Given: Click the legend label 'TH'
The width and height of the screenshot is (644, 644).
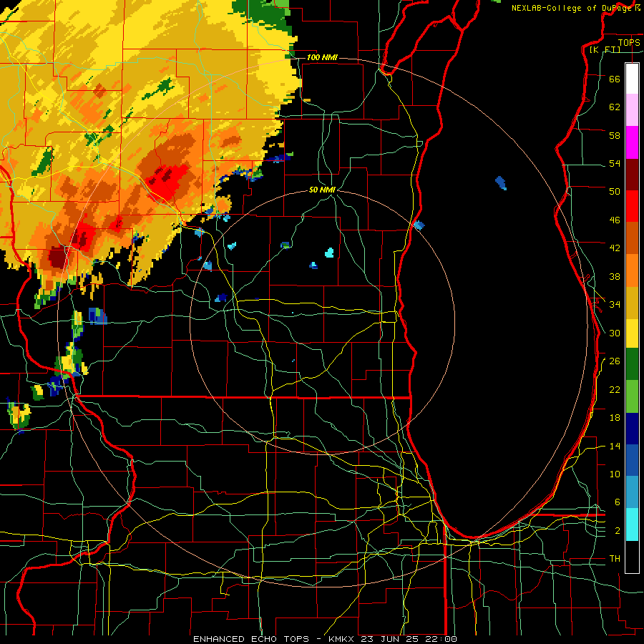Looking at the screenshot, I should pos(615,559).
